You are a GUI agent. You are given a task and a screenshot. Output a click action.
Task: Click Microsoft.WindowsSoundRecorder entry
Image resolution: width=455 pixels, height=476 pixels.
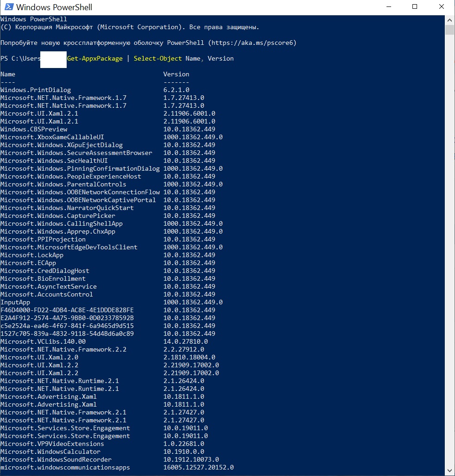click(56, 460)
